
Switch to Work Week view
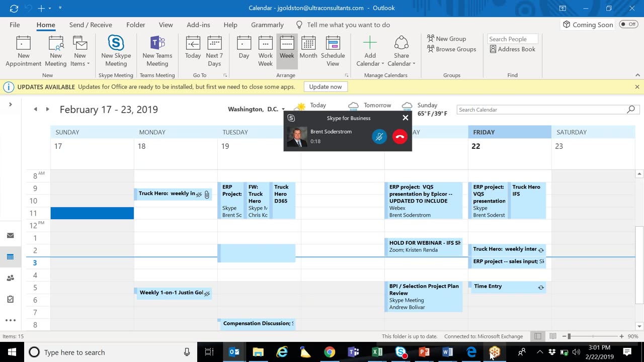coord(265,51)
